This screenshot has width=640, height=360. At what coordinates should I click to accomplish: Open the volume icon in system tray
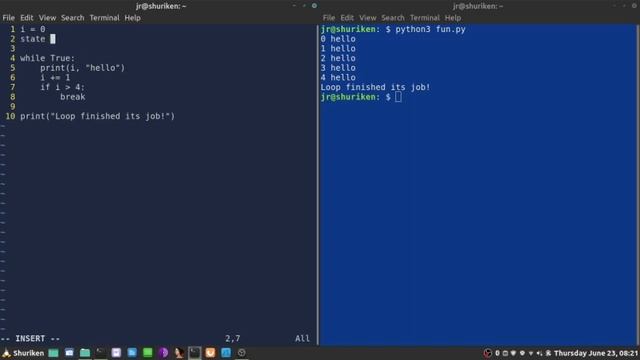540,353
